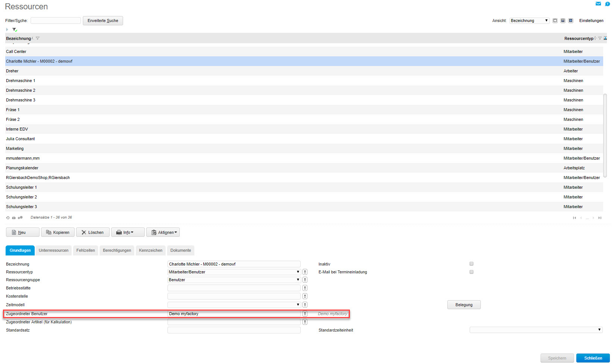Click the sort arrow beside the Ressourcentyp header

tap(595, 38)
